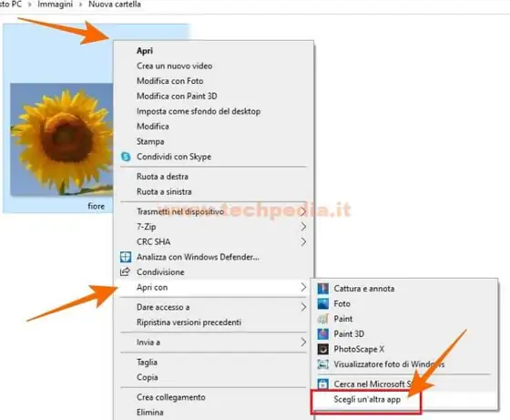Click Immagini in the breadcrumb path
Screen dimensions: 510x420
click(55, 5)
